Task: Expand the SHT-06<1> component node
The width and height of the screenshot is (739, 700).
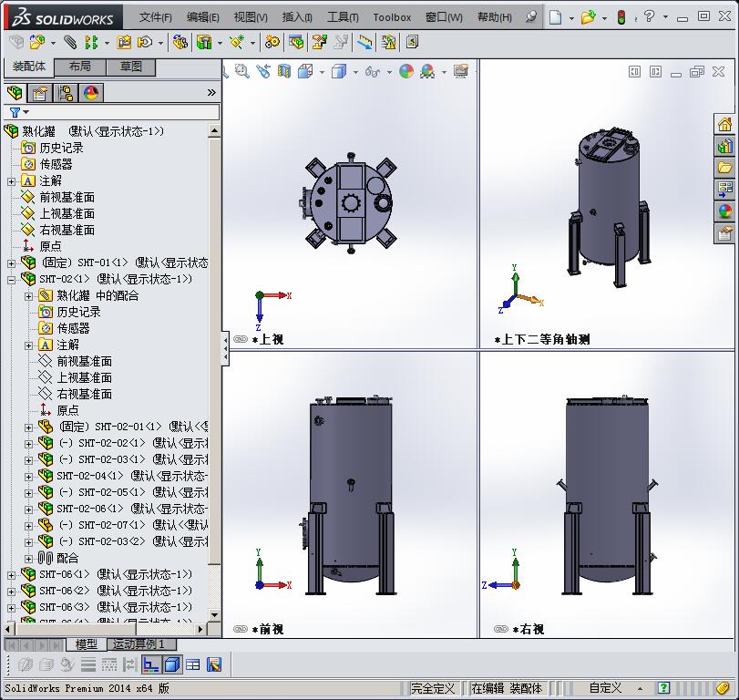Action: (11, 575)
